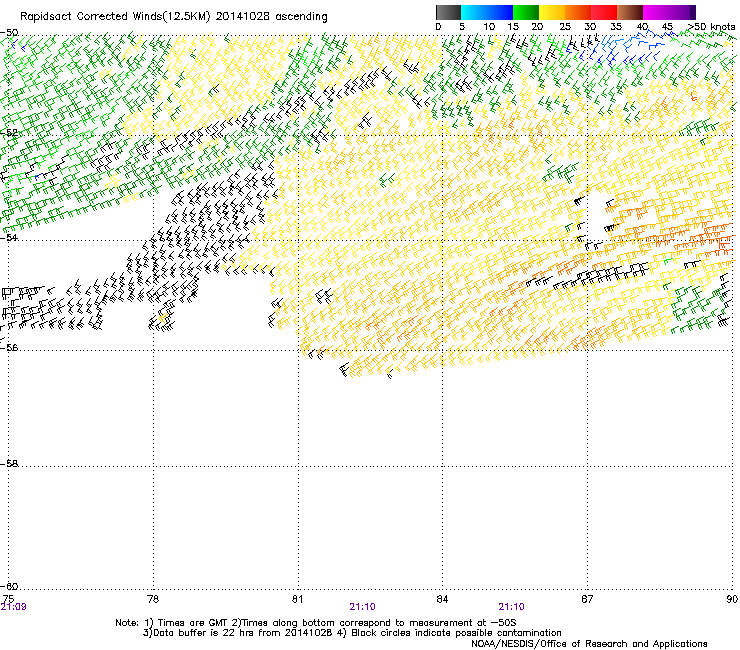This screenshot has height=650, width=740.
Task: Click the '45' label under the color legend
Action: pyautogui.click(x=667, y=27)
